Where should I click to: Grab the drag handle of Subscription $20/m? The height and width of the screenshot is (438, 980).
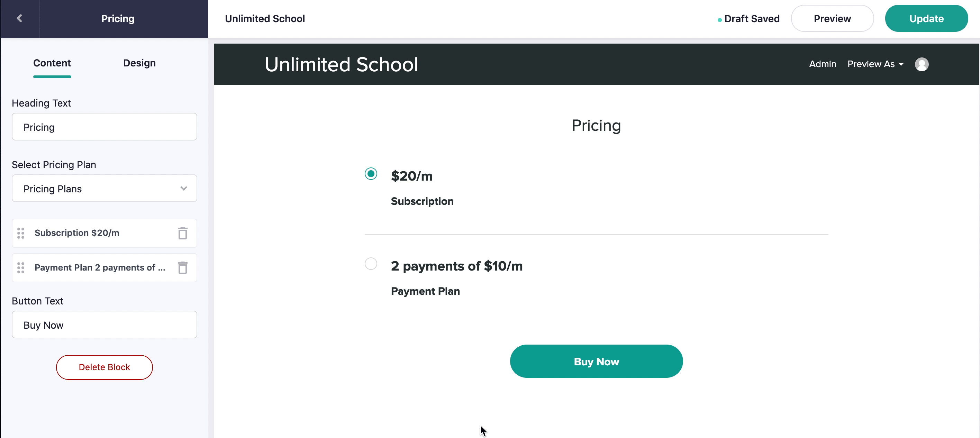(21, 233)
